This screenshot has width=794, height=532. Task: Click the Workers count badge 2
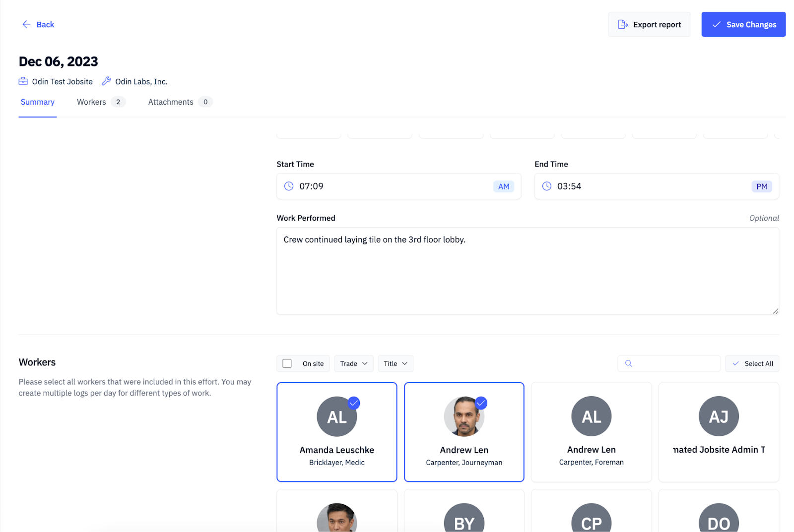[118, 102]
